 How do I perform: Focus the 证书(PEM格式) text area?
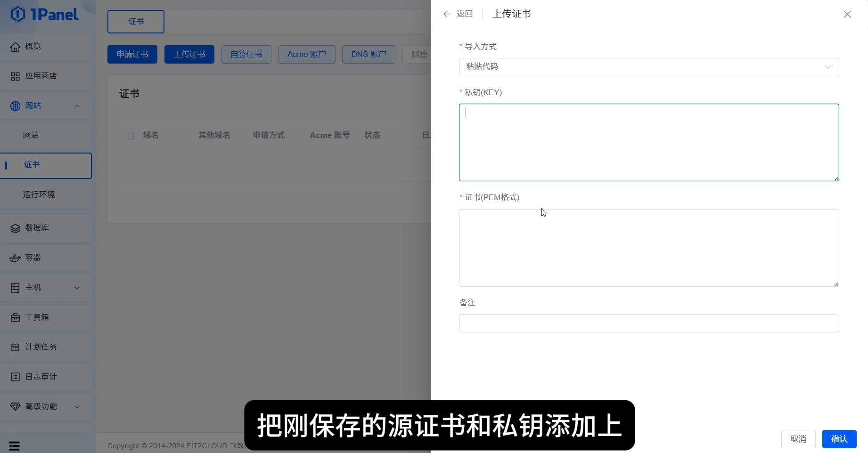(649, 248)
